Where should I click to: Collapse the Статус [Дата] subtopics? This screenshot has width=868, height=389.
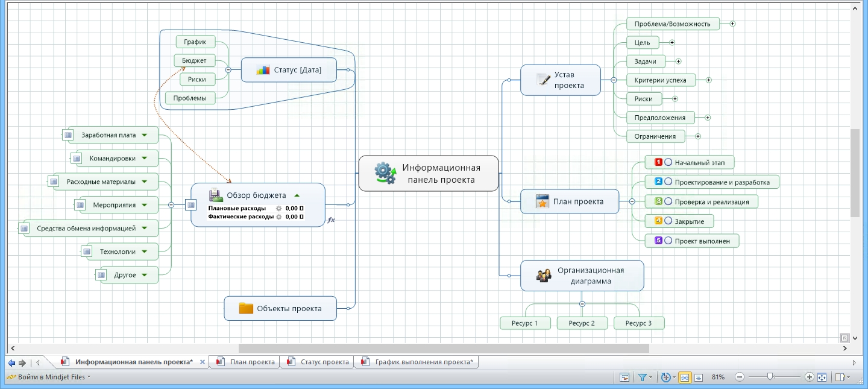(x=228, y=70)
